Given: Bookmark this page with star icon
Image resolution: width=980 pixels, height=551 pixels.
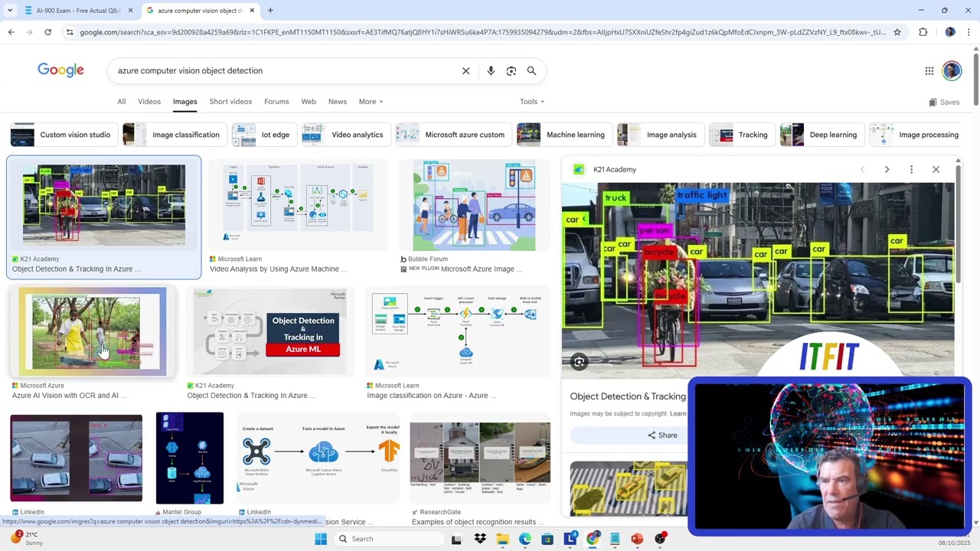Looking at the screenshot, I should pyautogui.click(x=897, y=32).
